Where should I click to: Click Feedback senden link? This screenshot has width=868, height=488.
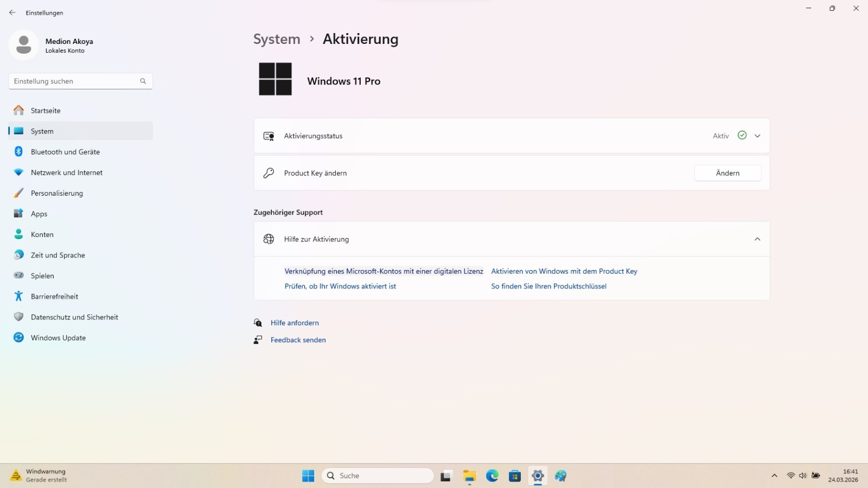click(298, 340)
